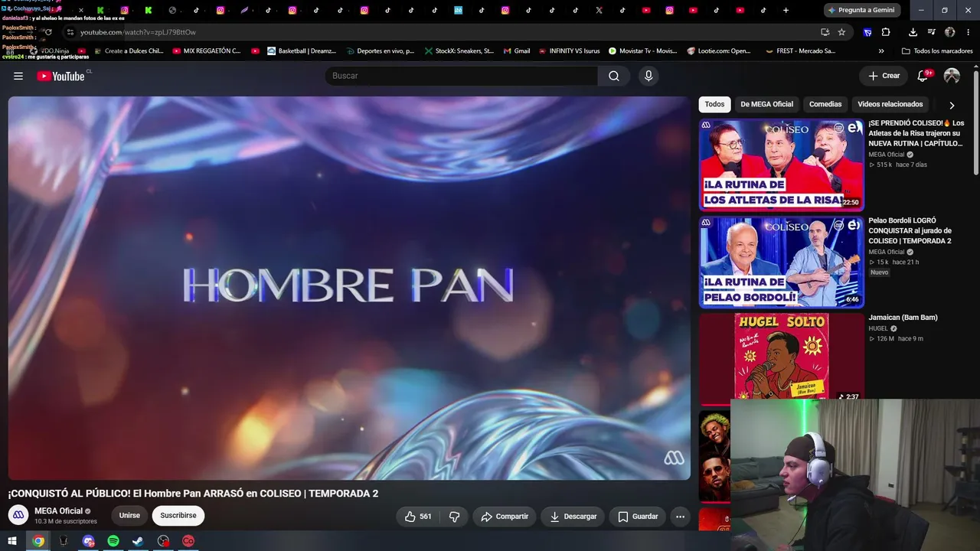Show more filter chips with the arrow
Screen dimensions: 980x551
pyautogui.click(x=952, y=105)
